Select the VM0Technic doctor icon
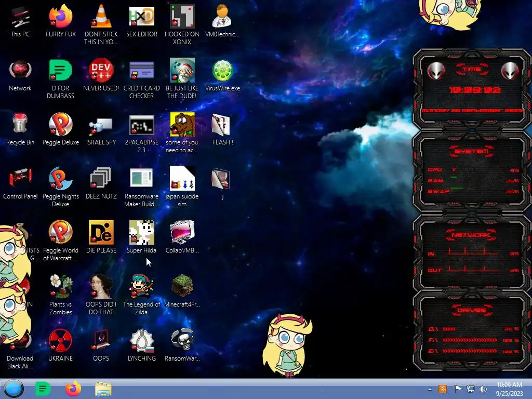The image size is (532, 399). 222,16
